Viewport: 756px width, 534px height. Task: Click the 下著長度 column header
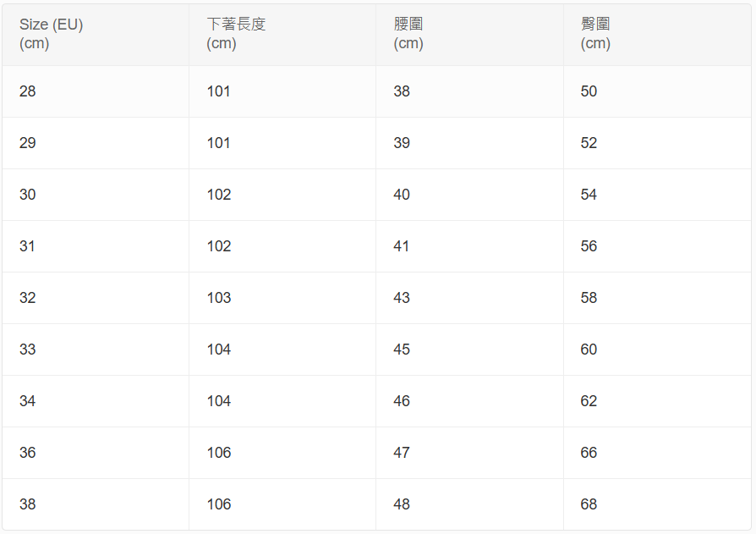click(236, 34)
